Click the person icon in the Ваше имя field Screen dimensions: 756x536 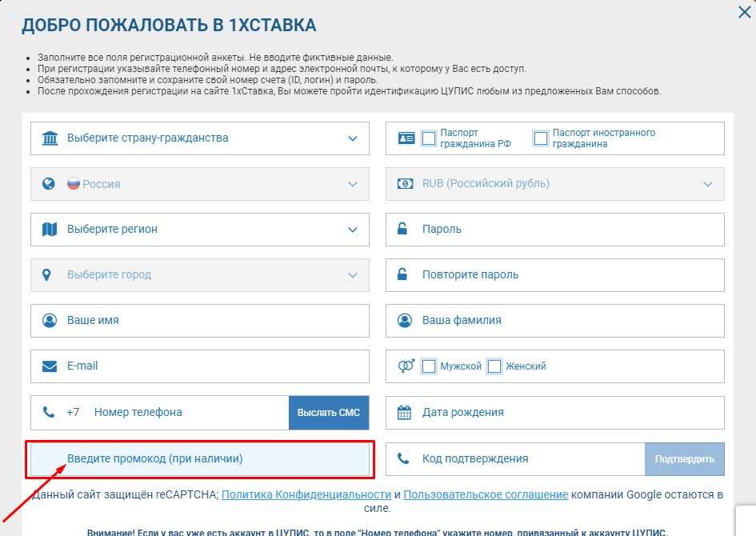click(x=50, y=321)
